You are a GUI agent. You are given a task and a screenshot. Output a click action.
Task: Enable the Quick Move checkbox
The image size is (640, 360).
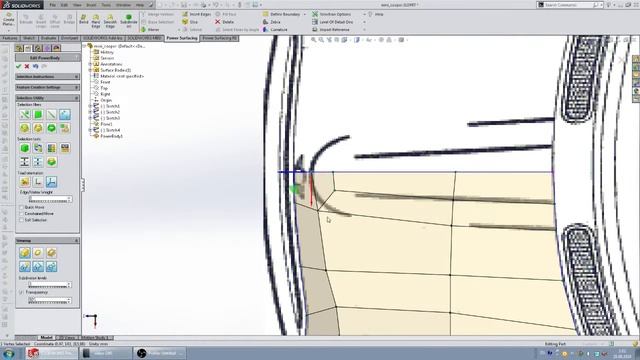(x=22, y=207)
